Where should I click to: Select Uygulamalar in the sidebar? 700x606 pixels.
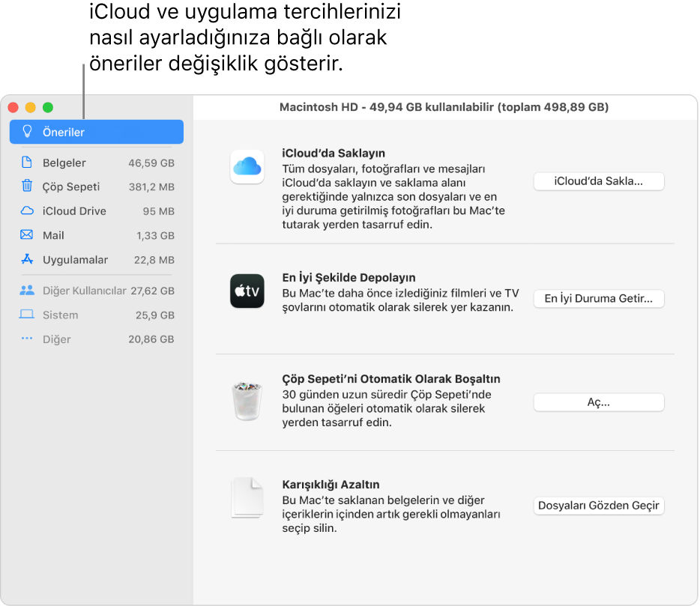click(x=97, y=260)
